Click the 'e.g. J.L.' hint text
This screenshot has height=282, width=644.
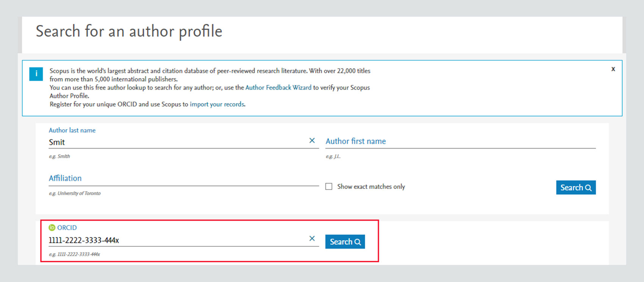pos(333,156)
